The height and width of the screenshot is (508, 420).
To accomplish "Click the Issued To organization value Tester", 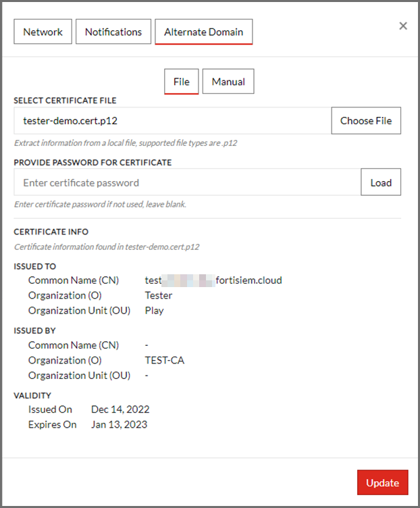I will pos(159,295).
